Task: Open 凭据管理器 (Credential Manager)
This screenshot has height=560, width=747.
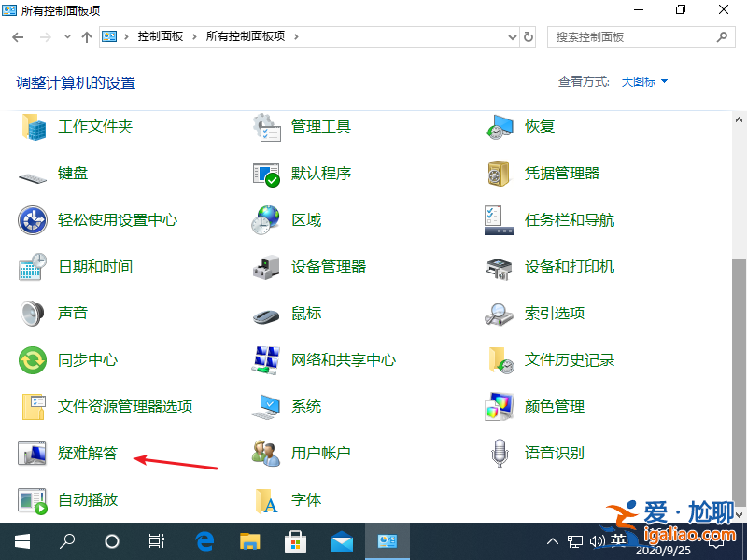Action: (x=560, y=174)
